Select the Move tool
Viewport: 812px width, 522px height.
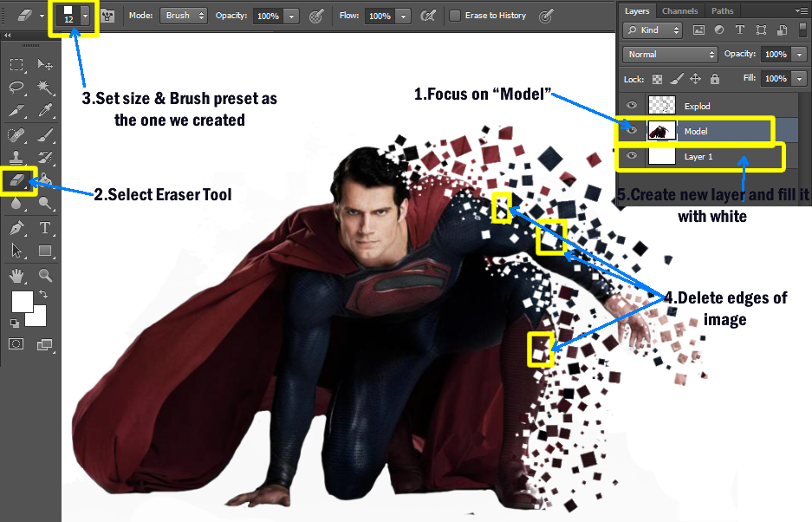pyautogui.click(x=45, y=64)
